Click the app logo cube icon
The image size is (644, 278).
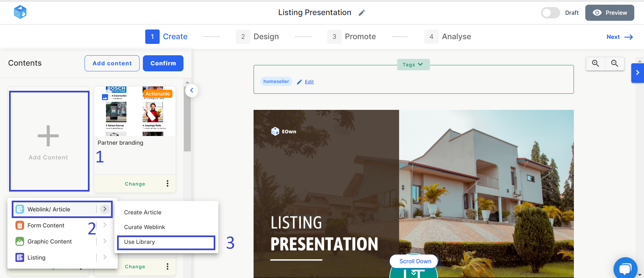[x=20, y=12]
